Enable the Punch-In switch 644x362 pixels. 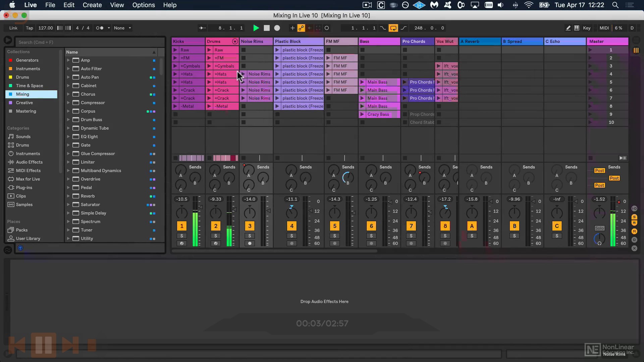click(x=383, y=28)
